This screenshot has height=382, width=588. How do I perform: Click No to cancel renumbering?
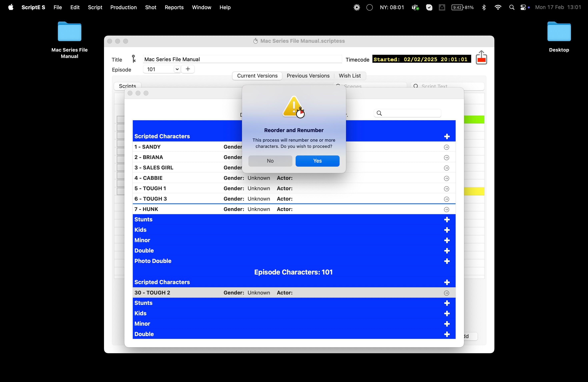pyautogui.click(x=270, y=161)
